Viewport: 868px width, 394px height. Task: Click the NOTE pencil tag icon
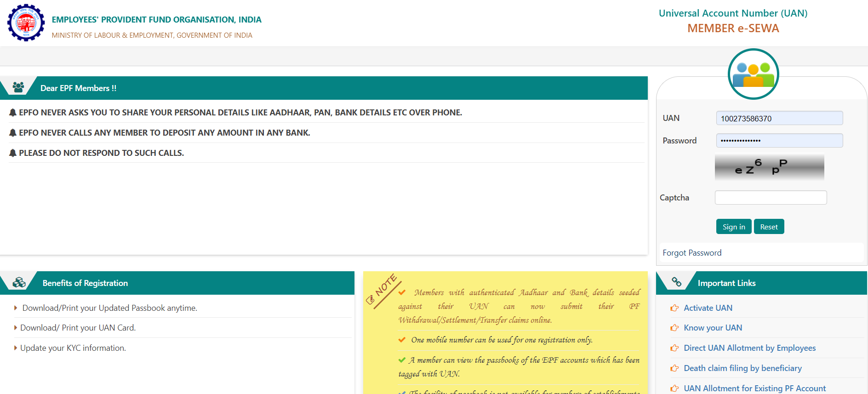point(383,291)
